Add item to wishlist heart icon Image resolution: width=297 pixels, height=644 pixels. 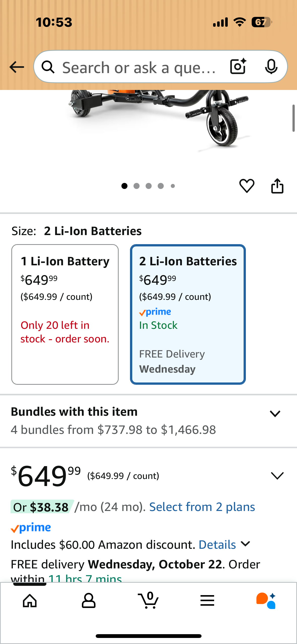247,186
